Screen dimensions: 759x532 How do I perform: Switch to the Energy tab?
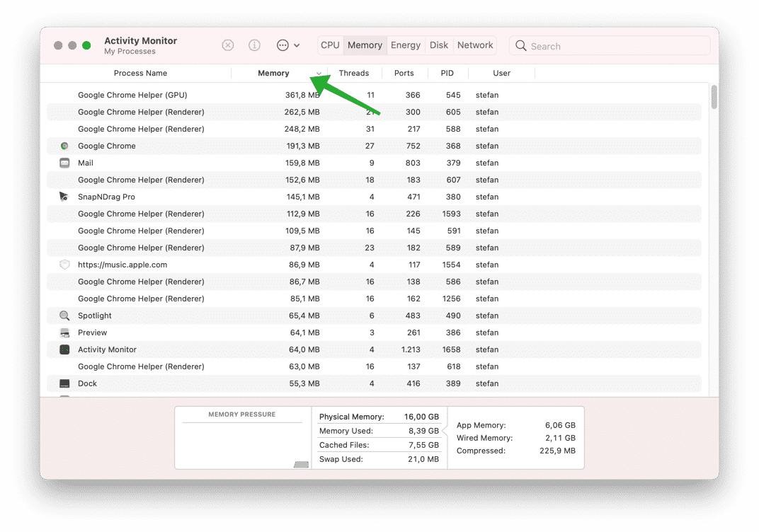pos(406,45)
